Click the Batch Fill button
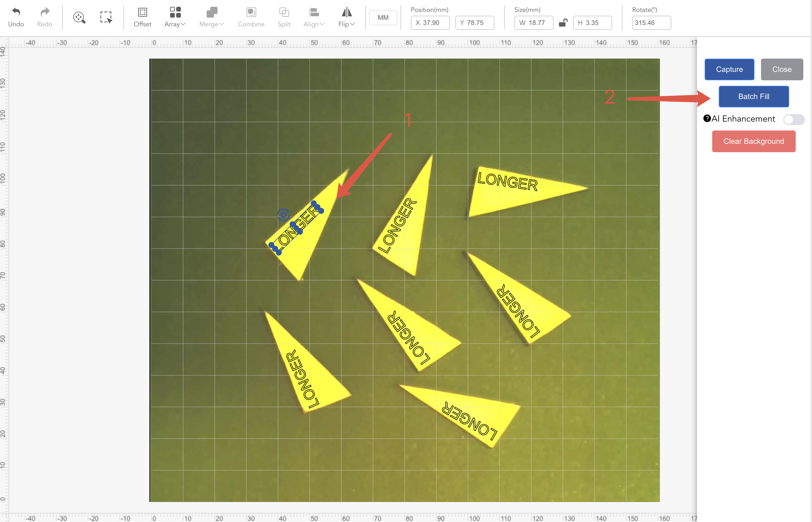This screenshot has width=812, height=522. click(x=753, y=97)
